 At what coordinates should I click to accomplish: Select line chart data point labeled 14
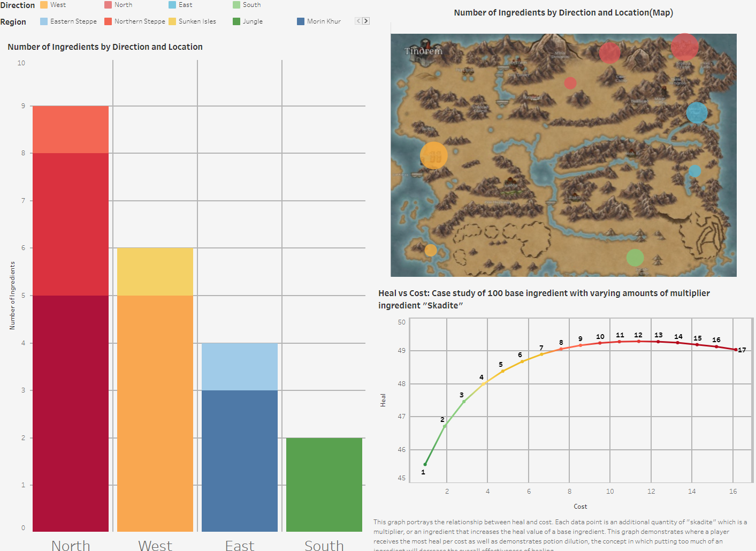[678, 343]
